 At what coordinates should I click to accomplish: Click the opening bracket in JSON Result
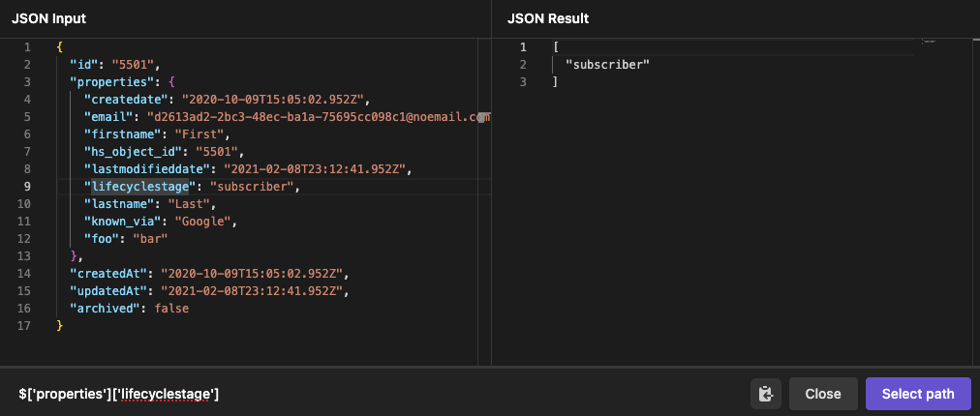coord(555,46)
